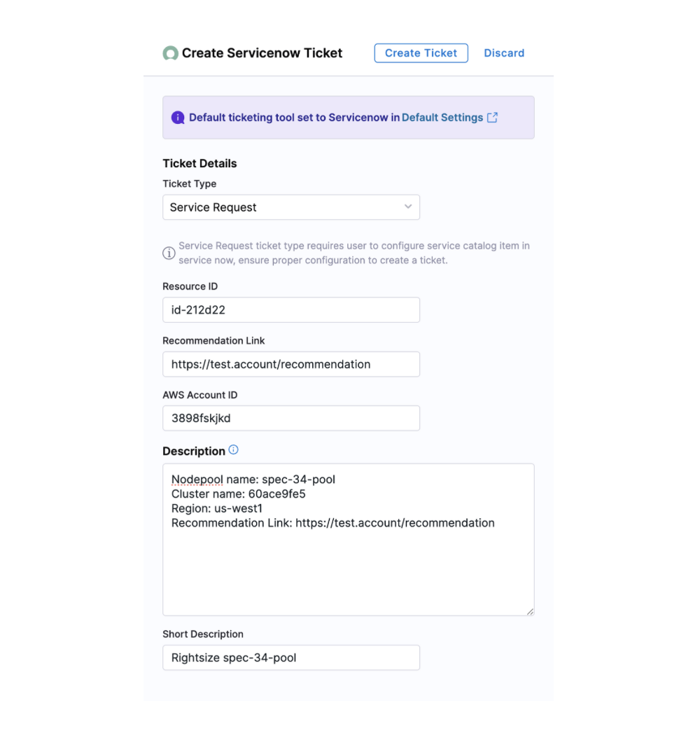700x731 pixels.
Task: Click the Description text area resize handle
Action: click(x=530, y=611)
